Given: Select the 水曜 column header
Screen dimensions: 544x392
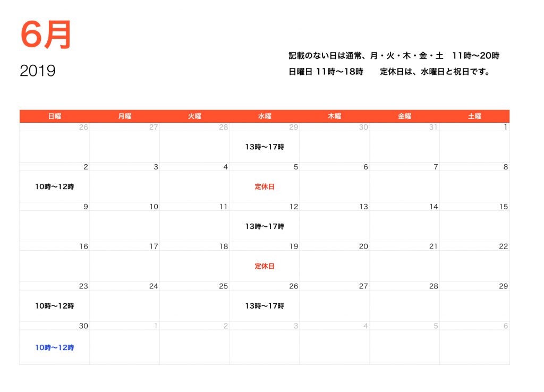Looking at the screenshot, I should [264, 116].
